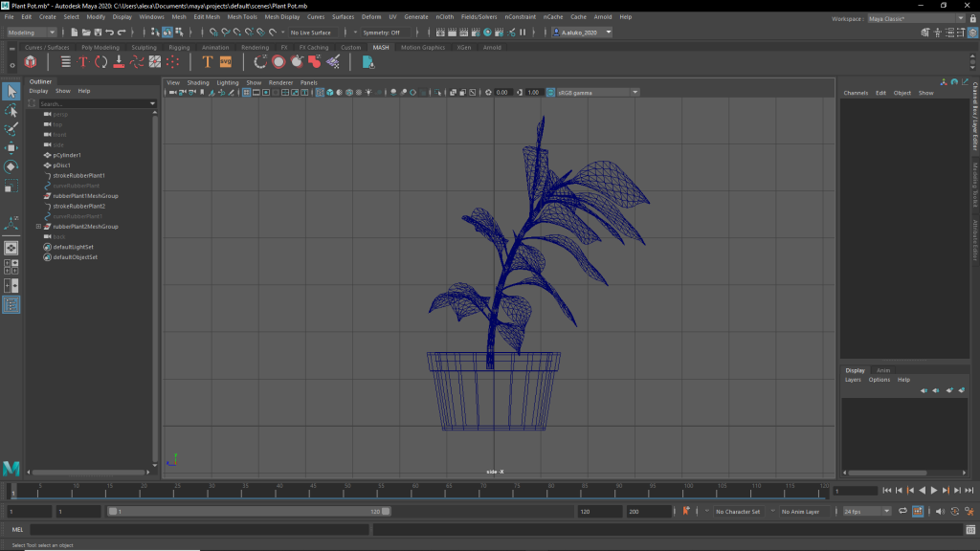The height and width of the screenshot is (551, 980).
Task: Toggle the Loop playback button
Action: (x=902, y=512)
